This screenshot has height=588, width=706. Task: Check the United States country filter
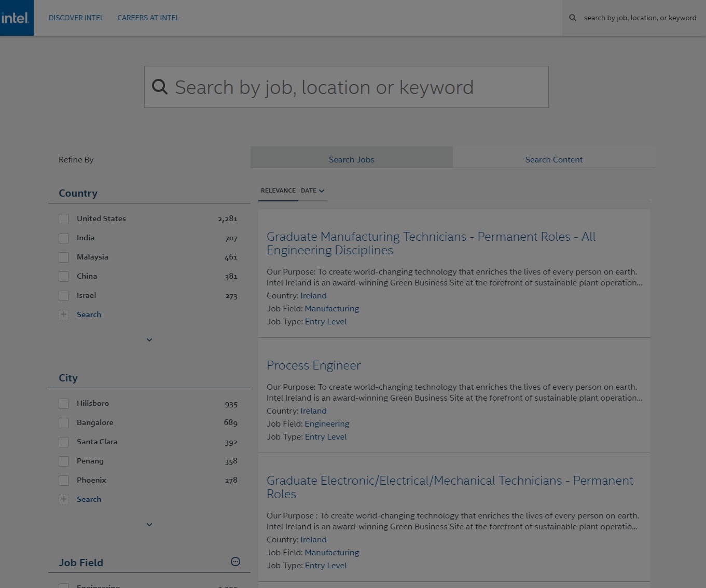click(64, 219)
